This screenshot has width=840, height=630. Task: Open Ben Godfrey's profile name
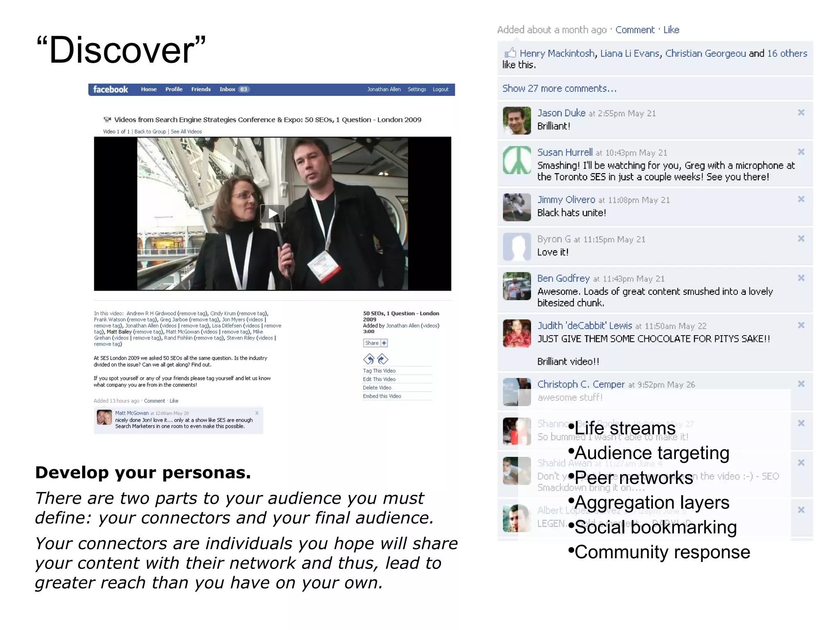click(564, 278)
